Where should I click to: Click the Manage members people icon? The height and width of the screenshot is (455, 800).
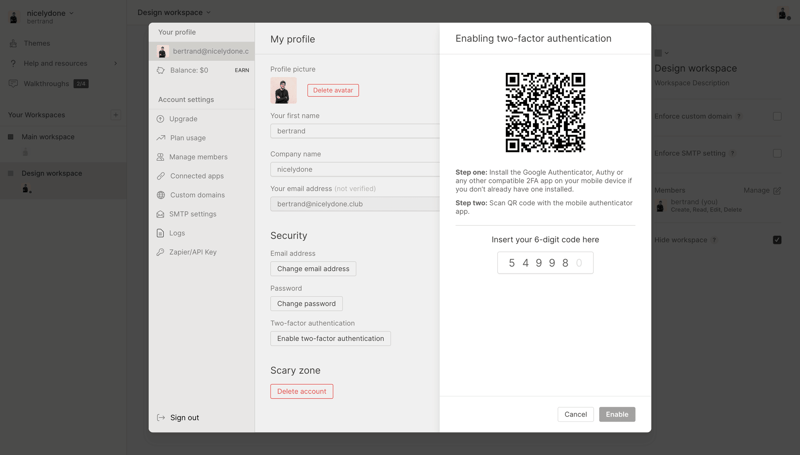point(160,157)
